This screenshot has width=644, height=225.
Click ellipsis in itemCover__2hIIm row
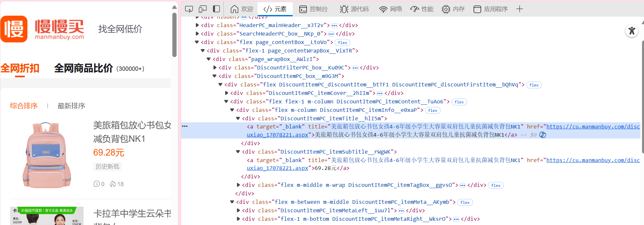coord(380,93)
